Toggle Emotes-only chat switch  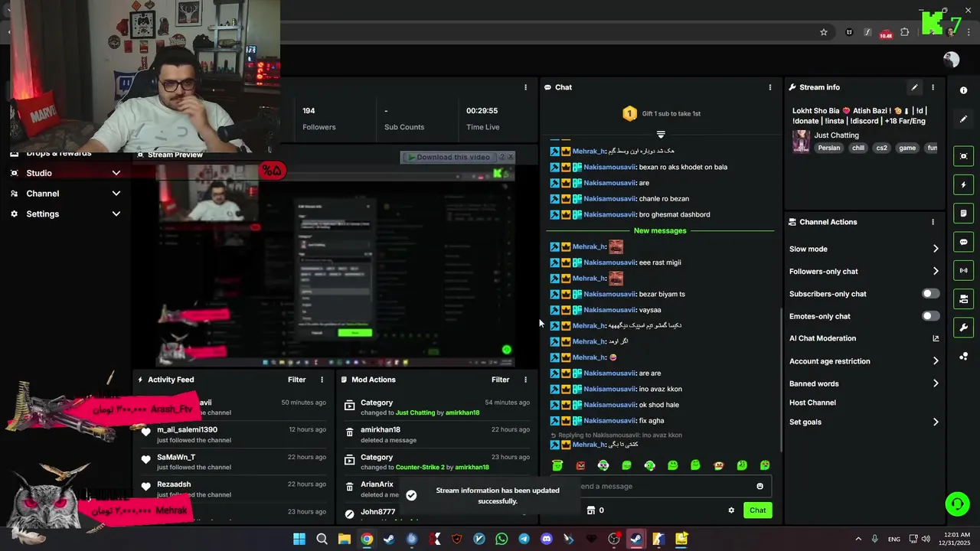930,316
